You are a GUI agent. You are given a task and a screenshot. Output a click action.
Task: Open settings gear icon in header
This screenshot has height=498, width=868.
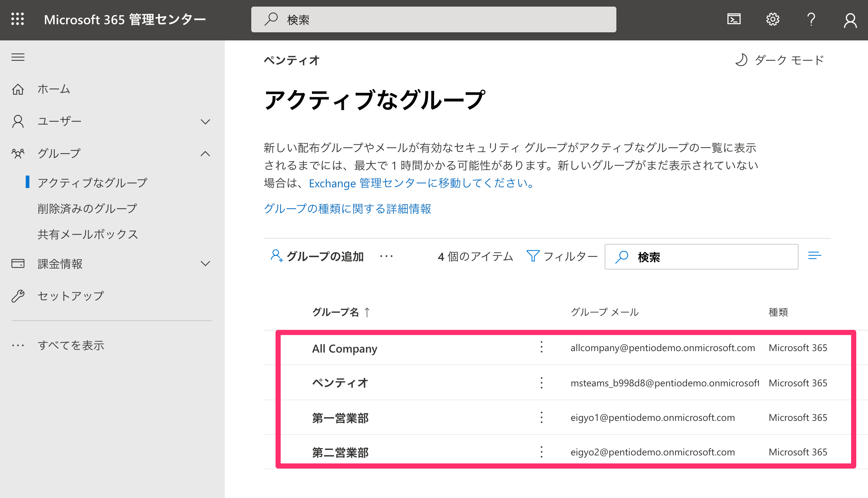[x=773, y=19]
